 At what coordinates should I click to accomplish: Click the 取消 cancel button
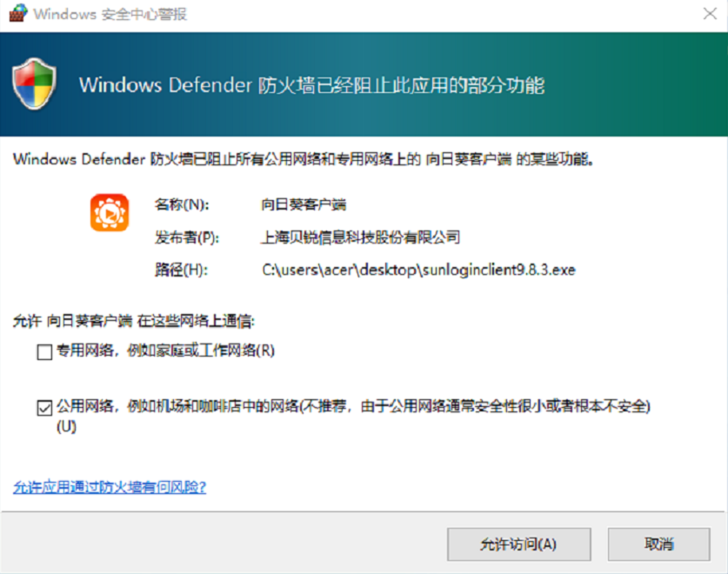pos(658,544)
